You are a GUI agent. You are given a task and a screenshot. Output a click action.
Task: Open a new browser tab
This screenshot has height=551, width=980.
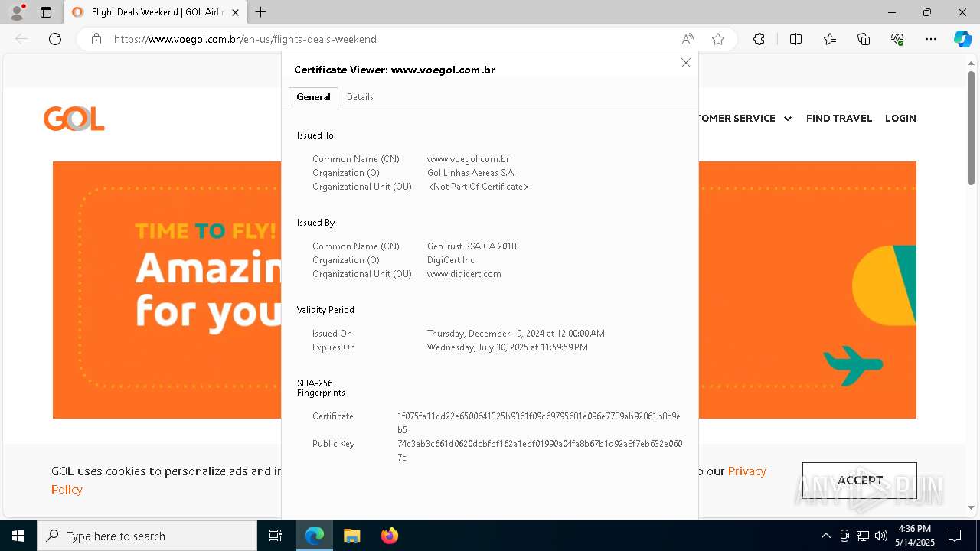click(261, 12)
